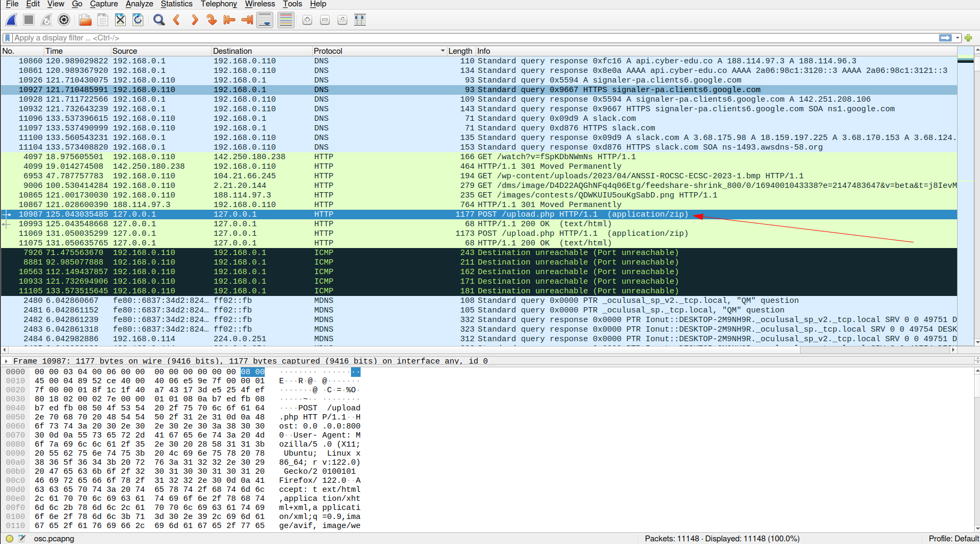Select packet 2480 MDNS oculusal_sp_v2 query
The width and height of the screenshot is (980, 544).
(x=479, y=300)
